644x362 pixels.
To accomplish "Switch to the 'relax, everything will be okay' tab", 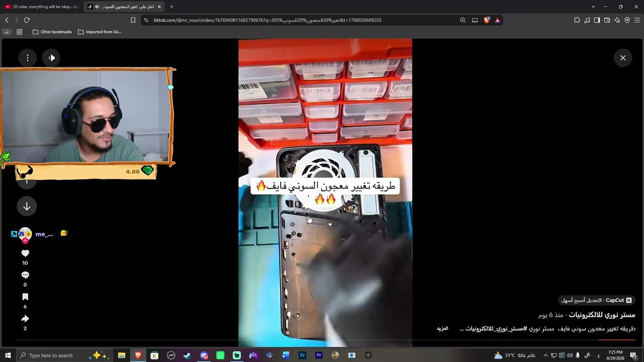I will point(42,7).
